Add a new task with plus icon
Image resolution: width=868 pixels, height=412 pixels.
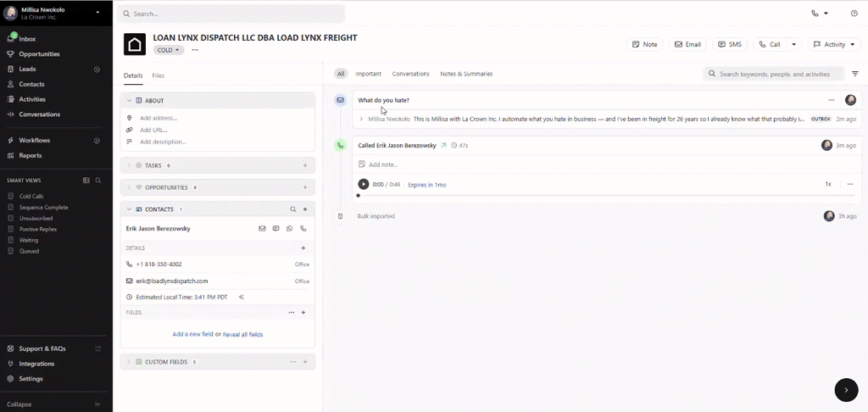[x=305, y=165]
